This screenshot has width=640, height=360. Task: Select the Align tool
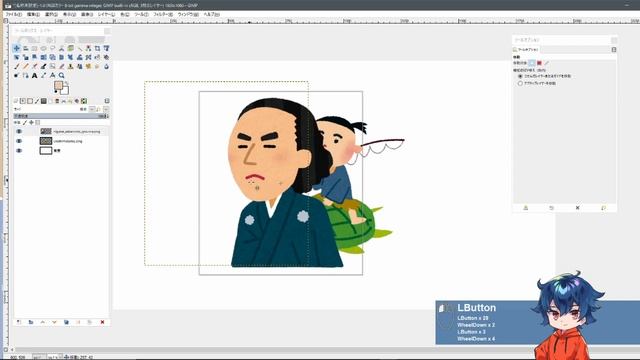tap(26, 49)
